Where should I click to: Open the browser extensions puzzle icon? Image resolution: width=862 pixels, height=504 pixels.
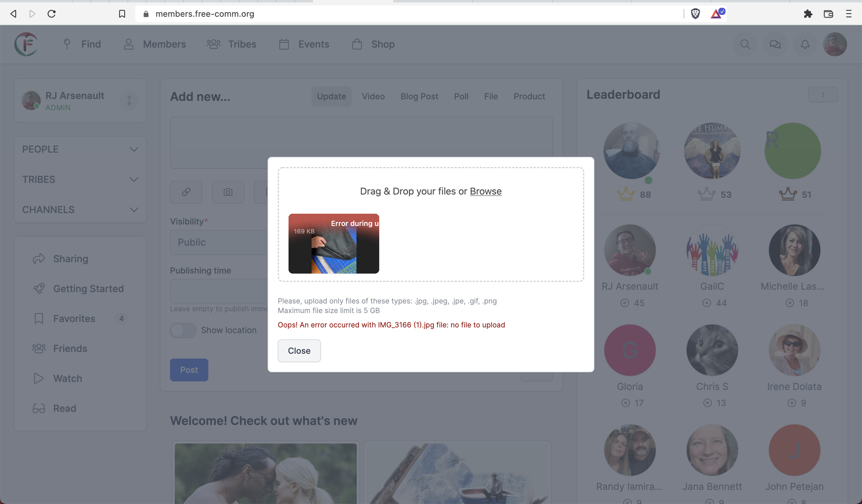click(x=808, y=14)
